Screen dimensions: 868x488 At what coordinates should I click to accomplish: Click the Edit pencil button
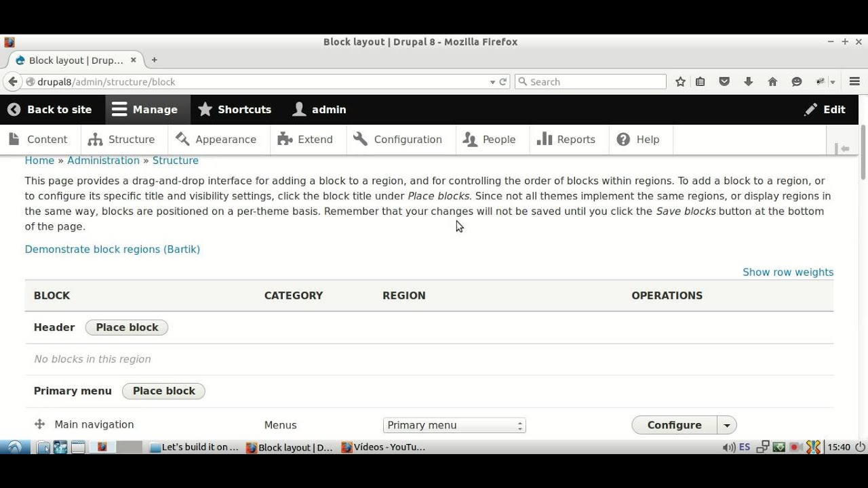click(x=825, y=110)
